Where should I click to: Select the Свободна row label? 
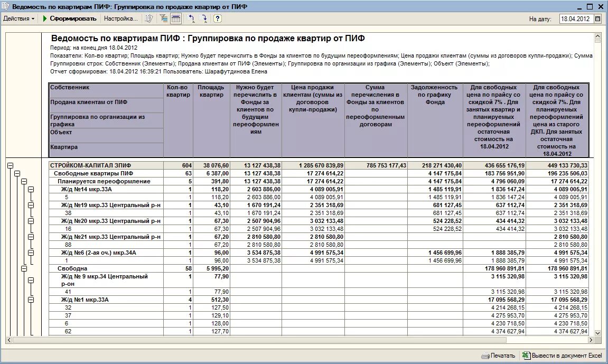click(72, 268)
